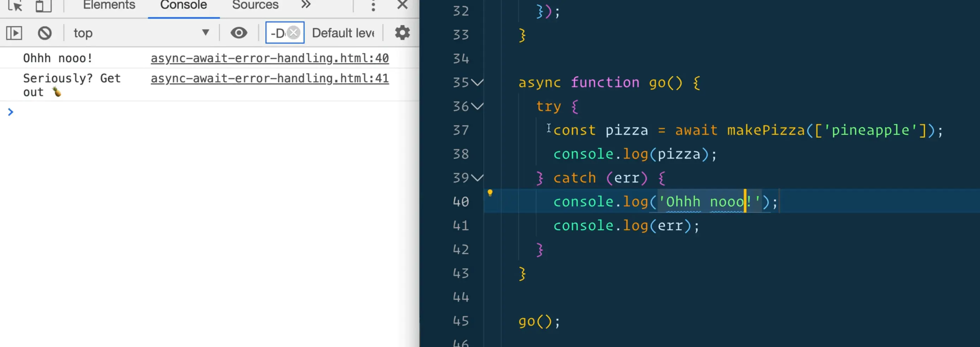Switch to the Sources tab
980x347 pixels.
[254, 5]
